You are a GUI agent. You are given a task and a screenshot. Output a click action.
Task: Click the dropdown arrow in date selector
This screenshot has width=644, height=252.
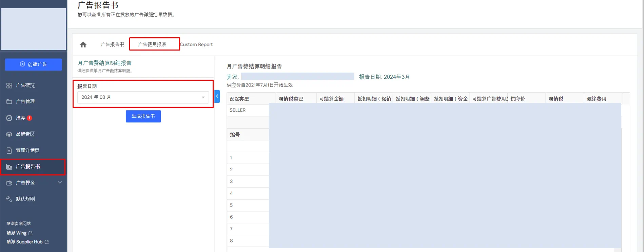[x=203, y=97]
